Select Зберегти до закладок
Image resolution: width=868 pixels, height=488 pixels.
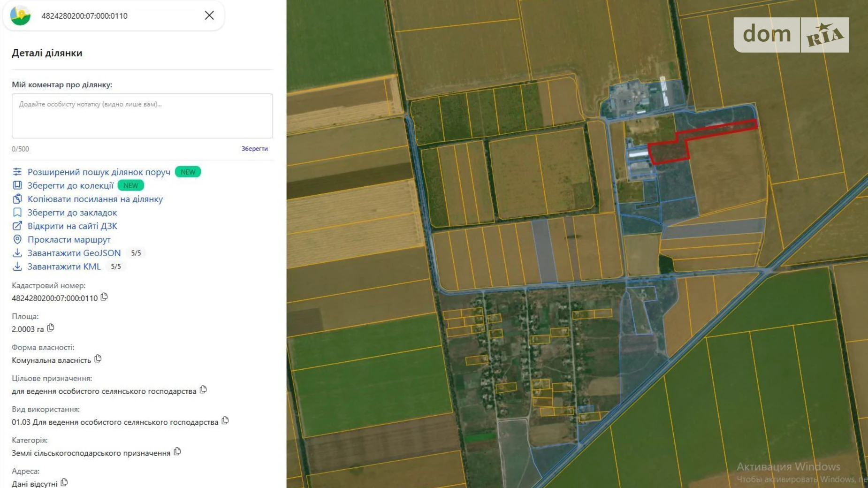pos(72,213)
